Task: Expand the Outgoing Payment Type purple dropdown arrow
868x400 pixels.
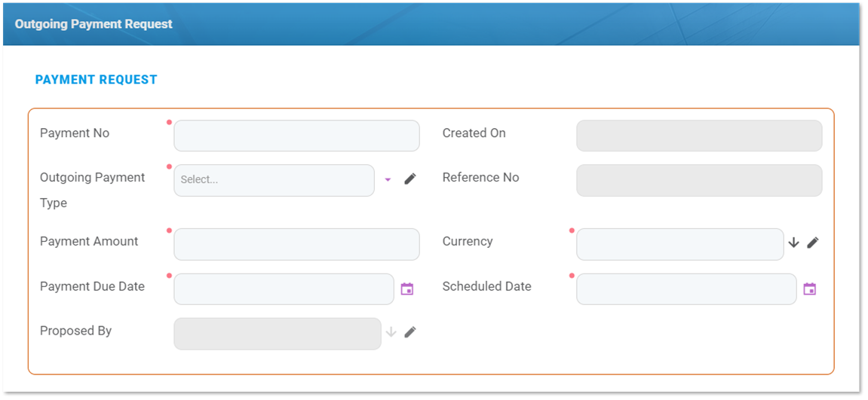Action: [388, 179]
